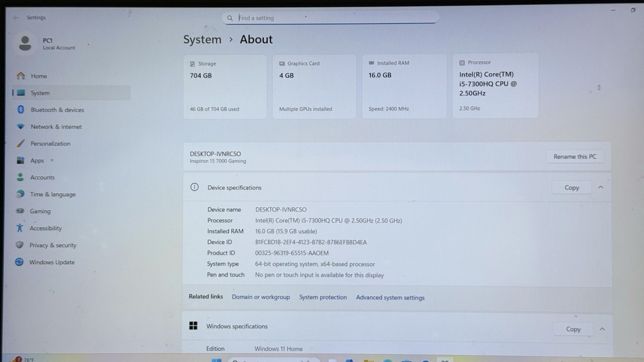Open Windows Update settings

click(71, 262)
